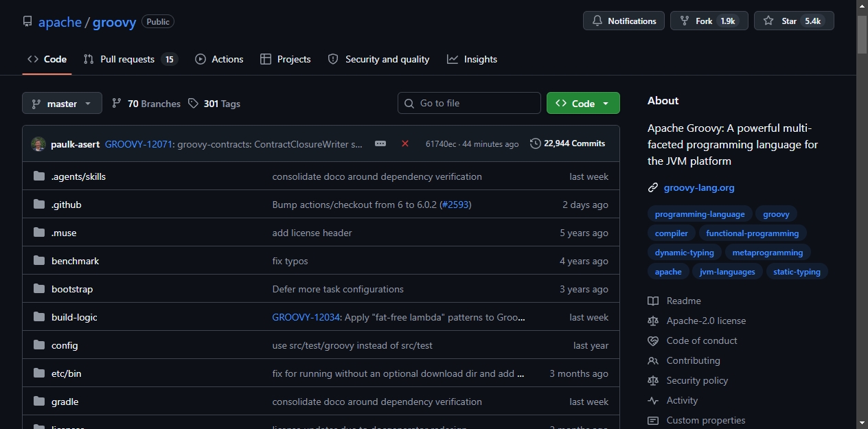
Task: Open the bootstrap folder name
Action: 72,289
